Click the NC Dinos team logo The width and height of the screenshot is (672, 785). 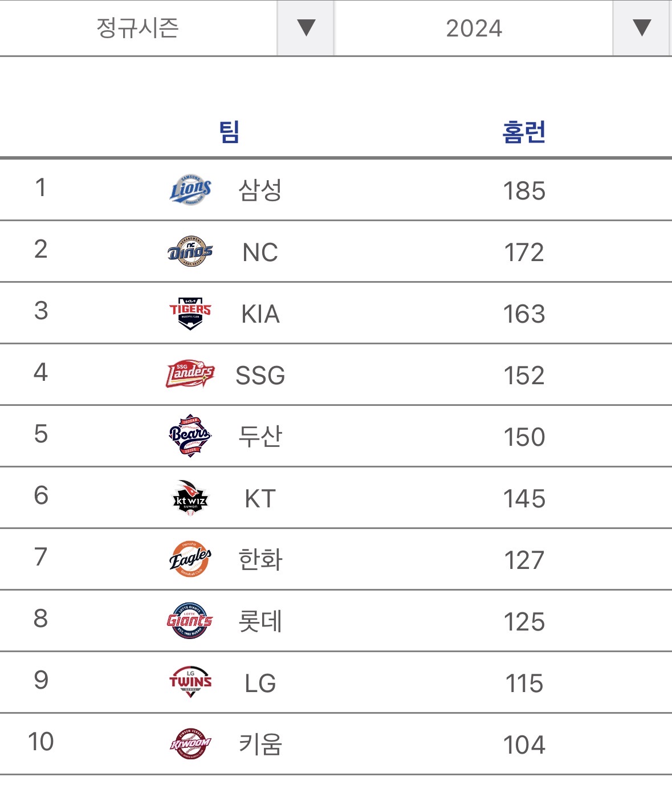point(190,251)
